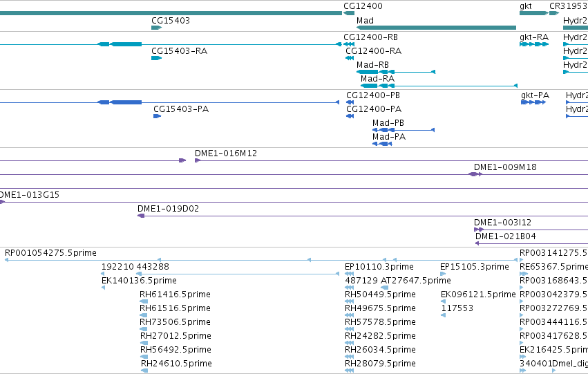Click the RH27012.5prime EST label

point(176,336)
